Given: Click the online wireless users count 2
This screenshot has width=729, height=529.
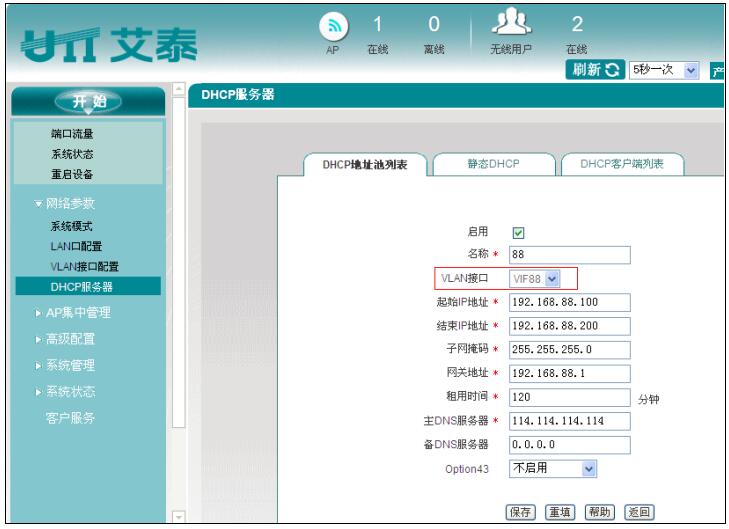Looking at the screenshot, I should coord(577,24).
